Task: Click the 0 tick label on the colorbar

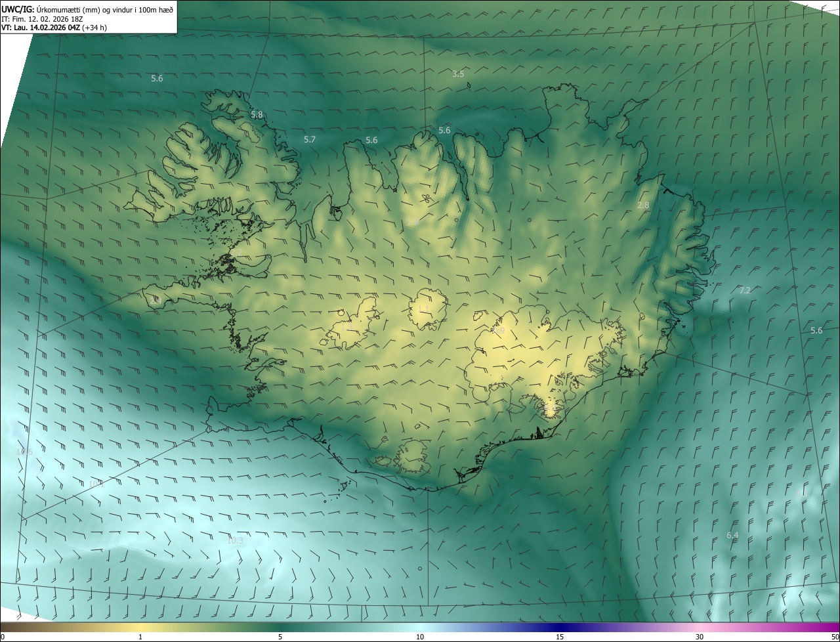Action: click(3, 637)
